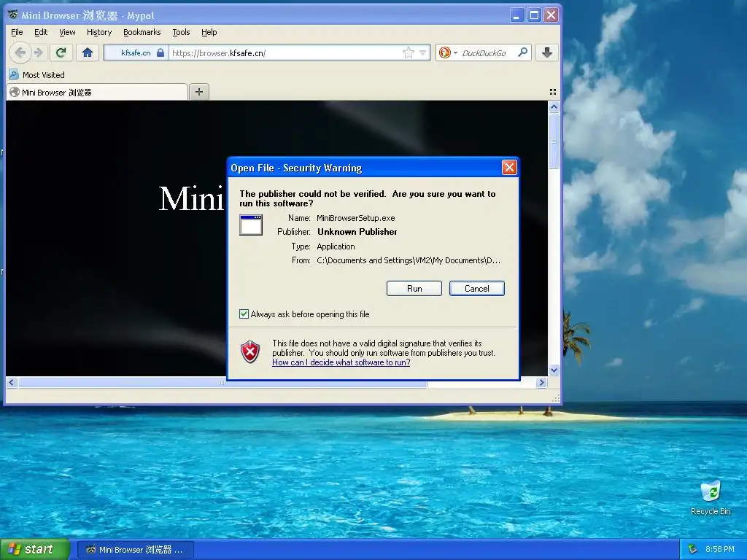Select the Mini Browser 浏览器 tab
Screen dimensions: 747x560
(x=97, y=93)
